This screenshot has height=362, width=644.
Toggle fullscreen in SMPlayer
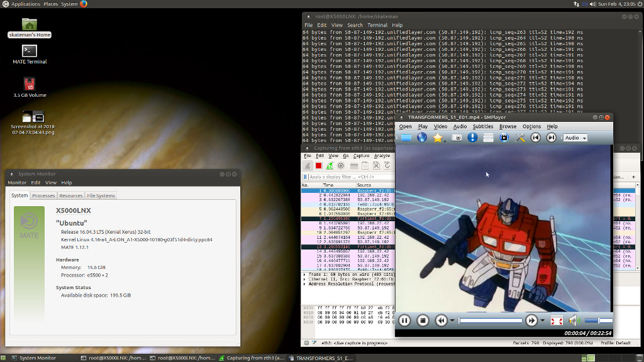(x=557, y=321)
